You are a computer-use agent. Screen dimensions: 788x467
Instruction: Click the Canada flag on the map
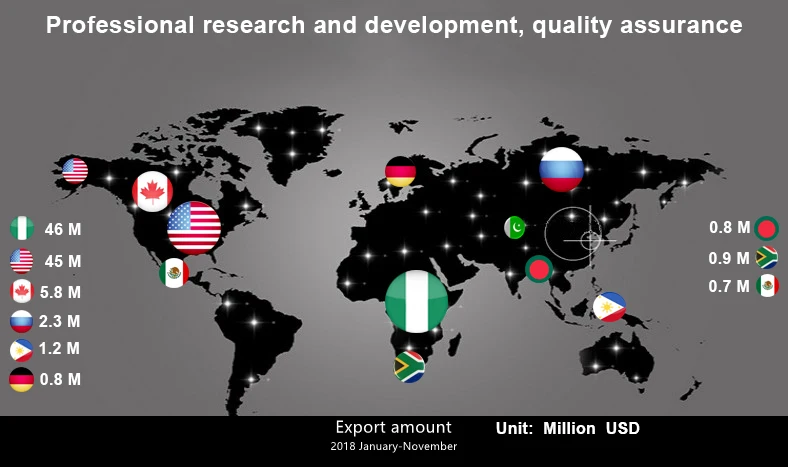[152, 192]
